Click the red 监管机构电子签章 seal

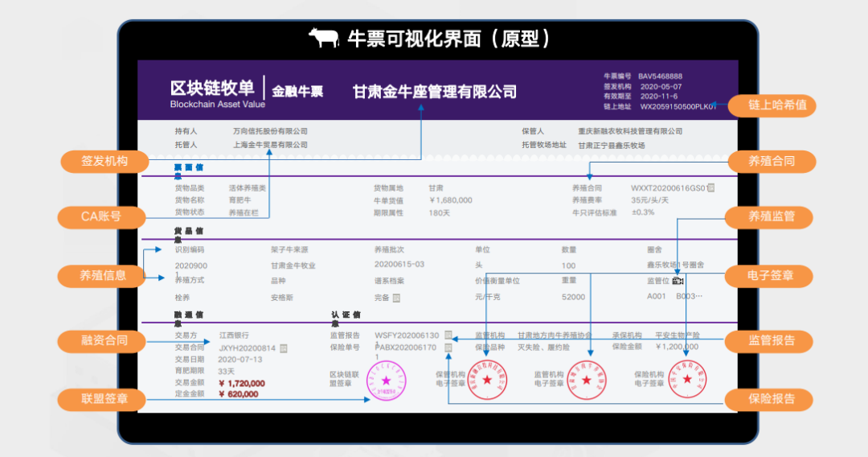pyautogui.click(x=587, y=380)
